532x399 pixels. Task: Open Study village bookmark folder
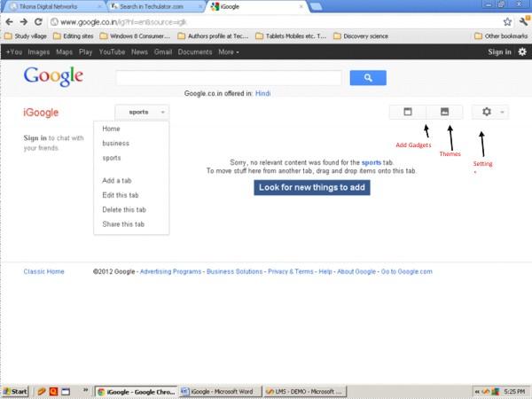pyautogui.click(x=26, y=36)
